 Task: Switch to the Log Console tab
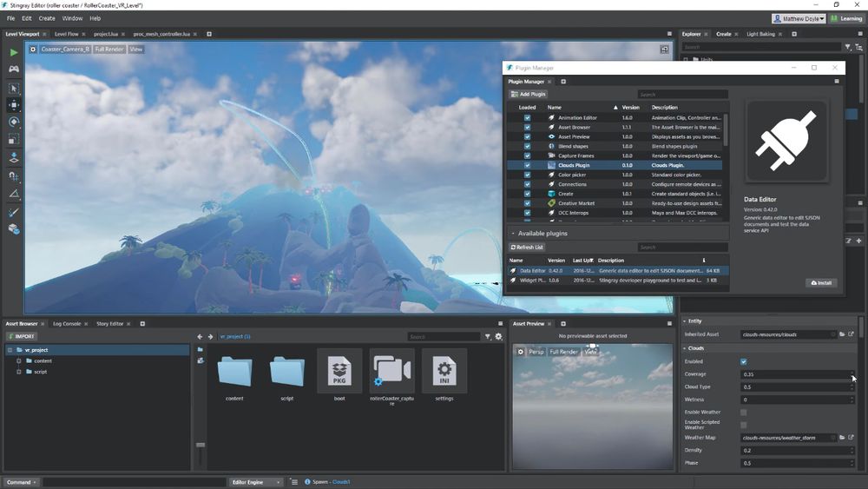click(x=67, y=324)
